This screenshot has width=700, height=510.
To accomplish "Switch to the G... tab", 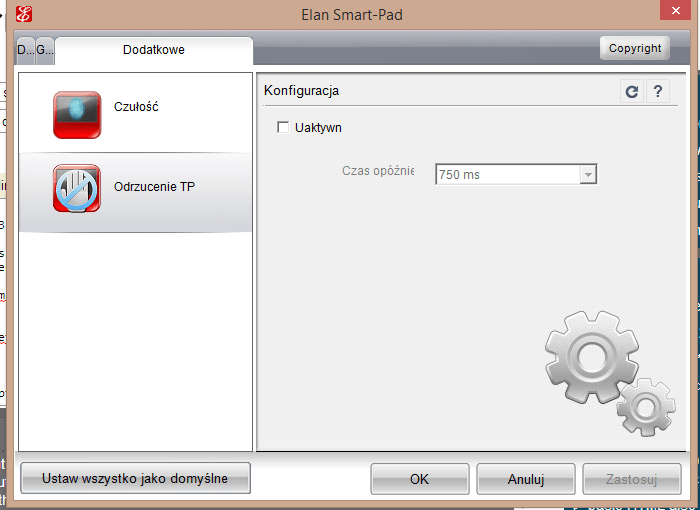I will (x=45, y=50).
